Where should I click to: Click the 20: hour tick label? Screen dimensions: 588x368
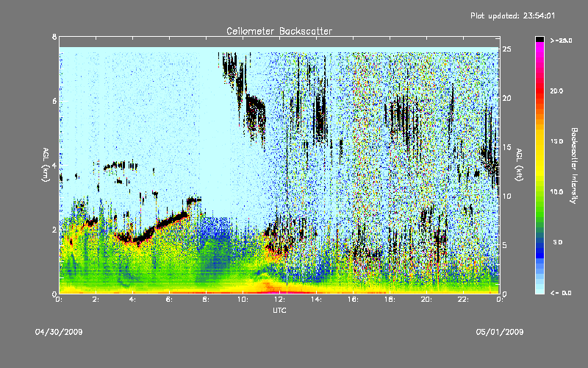tap(426, 300)
